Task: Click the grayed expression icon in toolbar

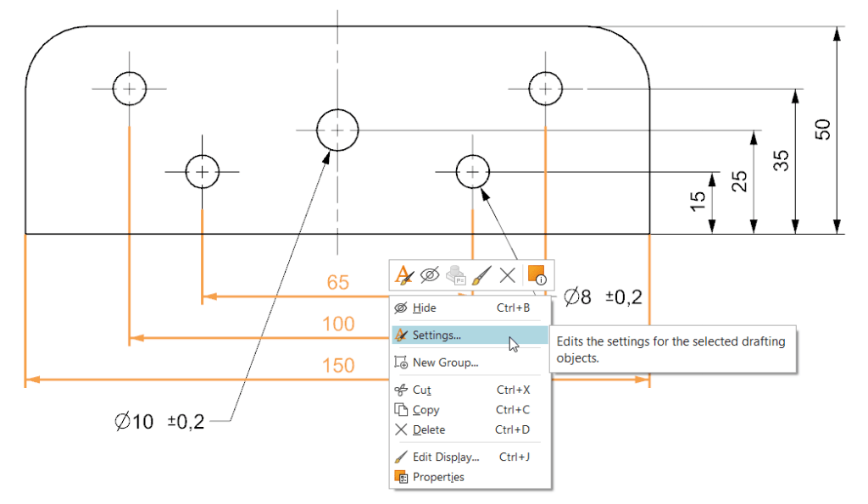Action: coord(456,275)
